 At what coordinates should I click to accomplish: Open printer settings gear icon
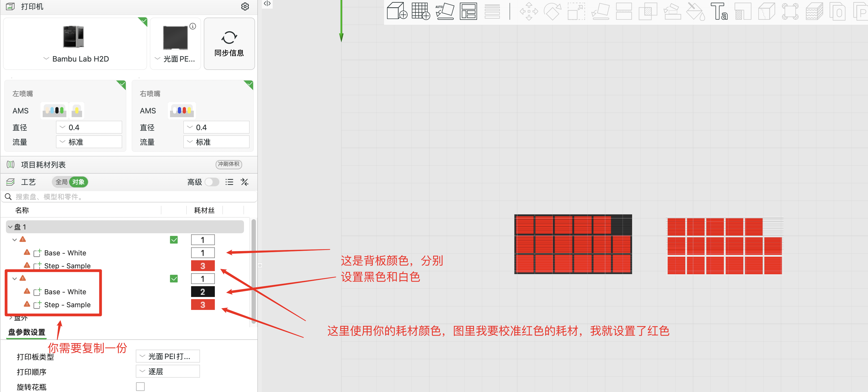tap(245, 6)
